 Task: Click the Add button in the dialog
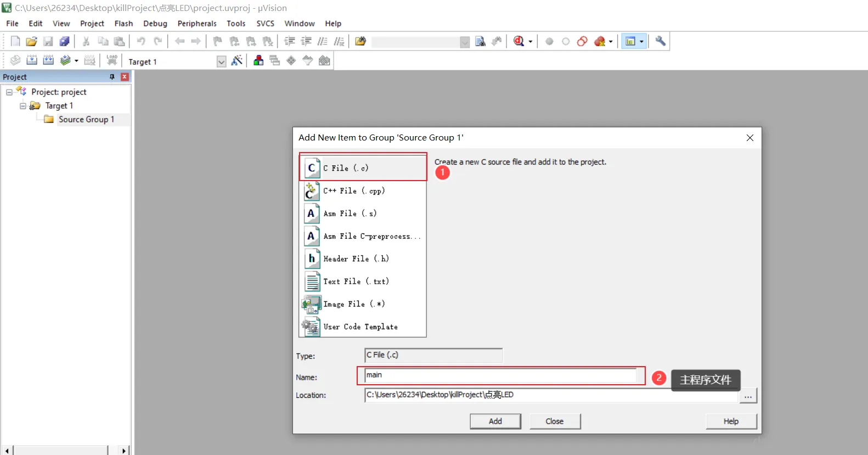[495, 422]
